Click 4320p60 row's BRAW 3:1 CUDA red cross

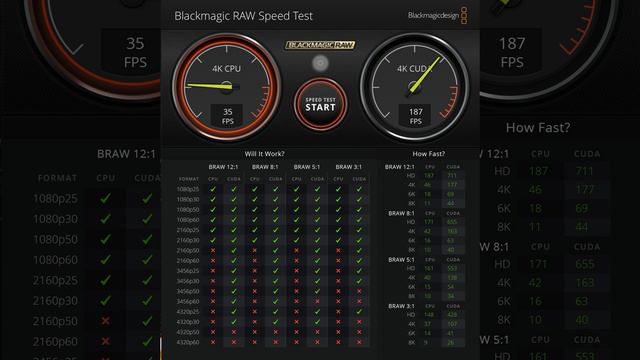click(x=359, y=342)
